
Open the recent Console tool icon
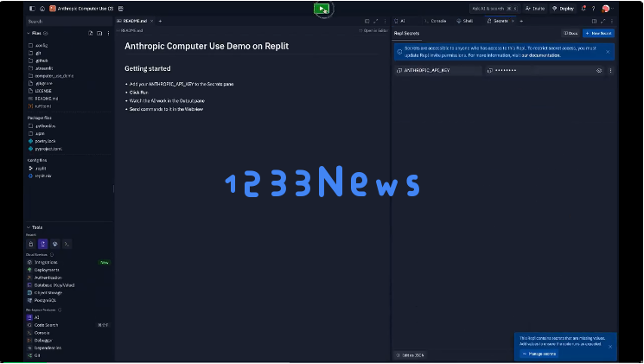(x=67, y=244)
